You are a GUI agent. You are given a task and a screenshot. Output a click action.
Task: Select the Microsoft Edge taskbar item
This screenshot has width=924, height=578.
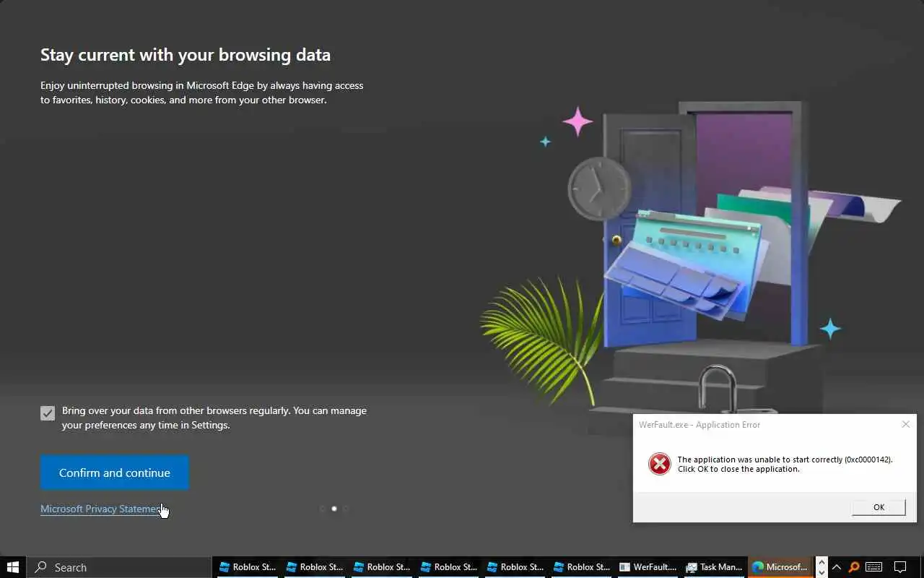(780, 567)
